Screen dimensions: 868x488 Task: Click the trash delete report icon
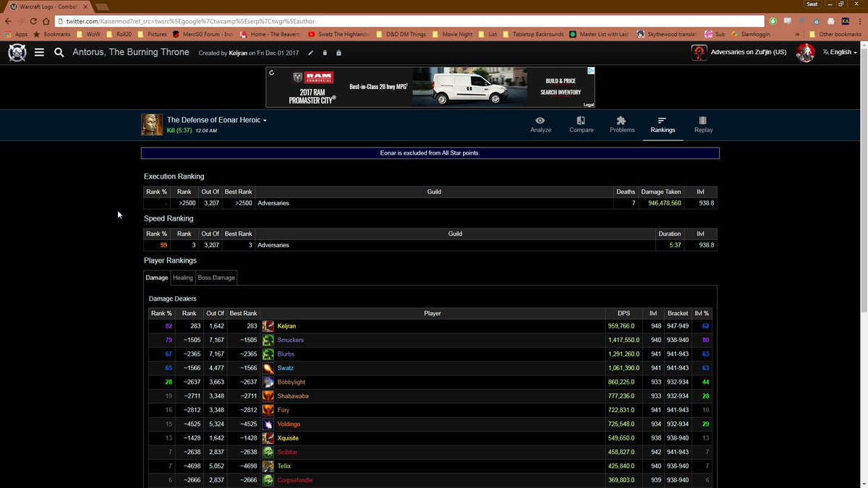[x=325, y=52]
